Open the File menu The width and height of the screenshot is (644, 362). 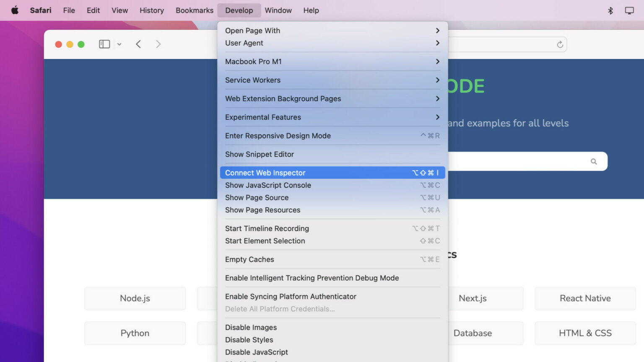(x=69, y=10)
